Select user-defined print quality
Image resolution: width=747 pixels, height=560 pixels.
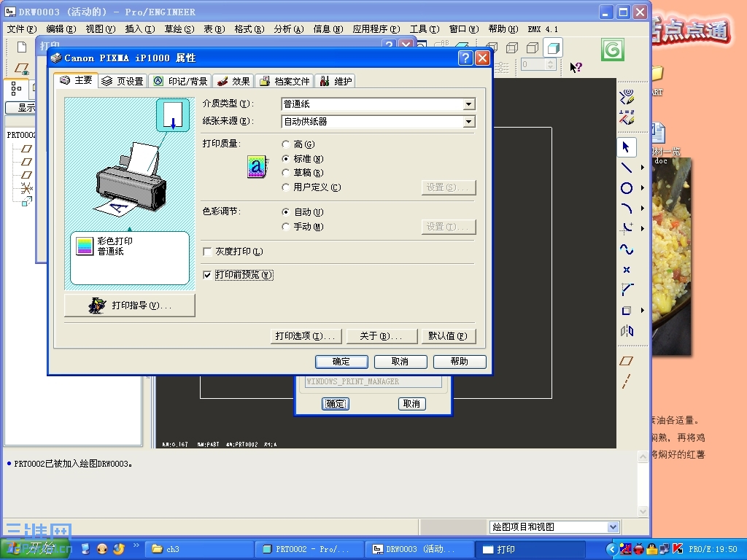coord(285,187)
